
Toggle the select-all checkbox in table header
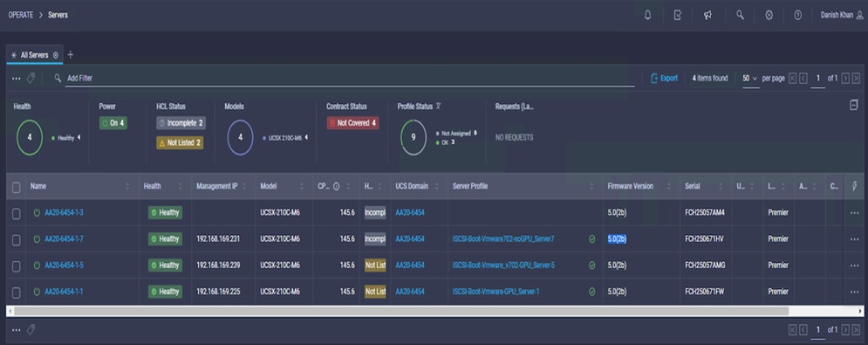pyautogui.click(x=17, y=187)
